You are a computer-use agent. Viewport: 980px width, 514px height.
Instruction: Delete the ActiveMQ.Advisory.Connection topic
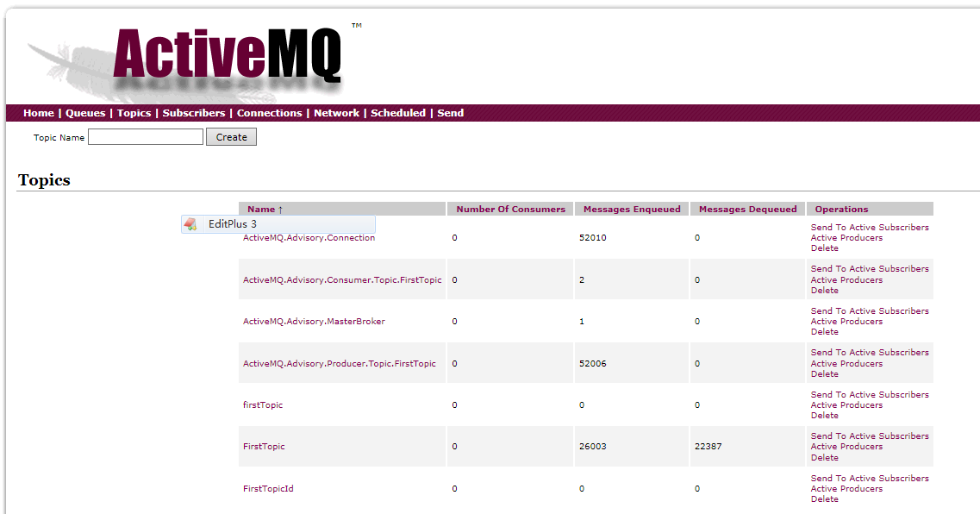point(824,248)
